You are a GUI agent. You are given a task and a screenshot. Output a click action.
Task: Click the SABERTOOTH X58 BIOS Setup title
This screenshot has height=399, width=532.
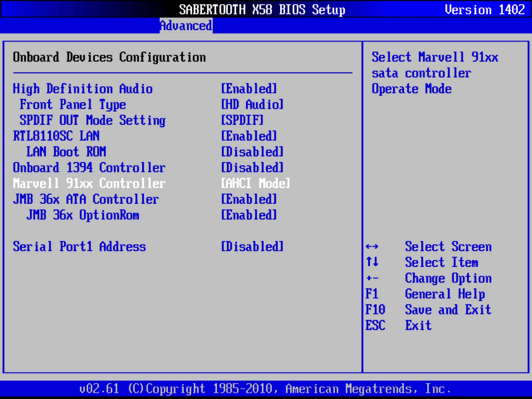tap(262, 10)
